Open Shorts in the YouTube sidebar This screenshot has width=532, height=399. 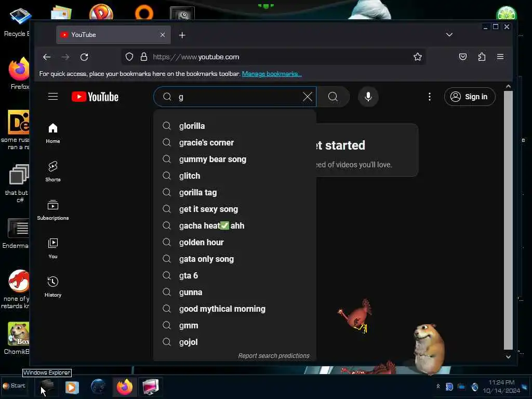tap(53, 171)
